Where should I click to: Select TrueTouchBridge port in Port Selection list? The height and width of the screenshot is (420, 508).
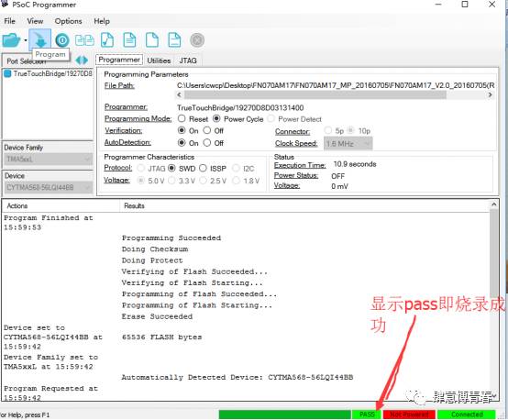[x=48, y=74]
